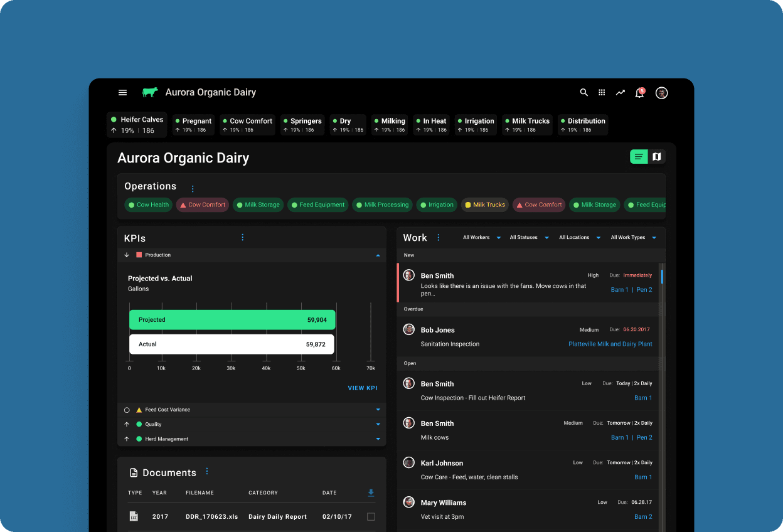The height and width of the screenshot is (532, 783).
Task: Open Work more options menu
Action: tap(439, 237)
